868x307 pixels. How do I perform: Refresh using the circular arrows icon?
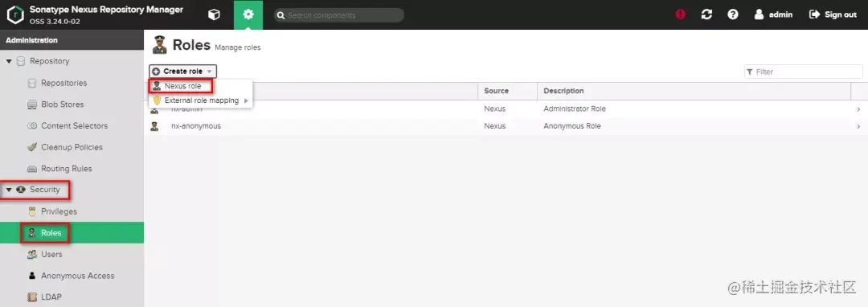click(706, 15)
